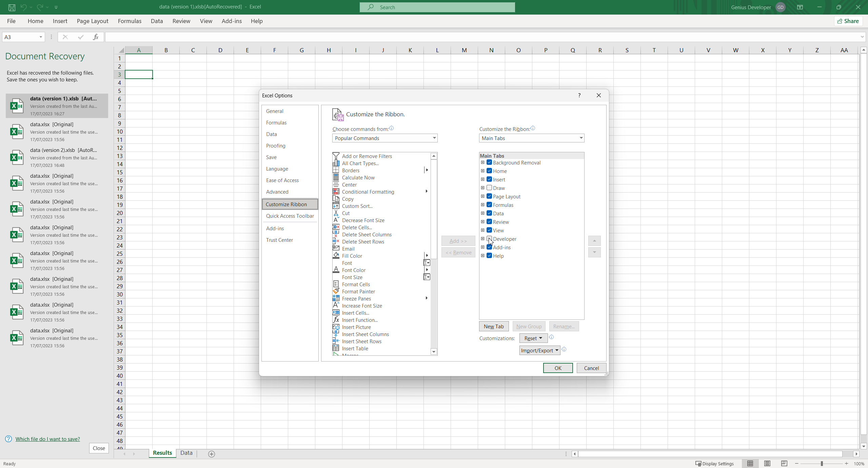Select the Freeze Panes command icon
This screenshot has width=868, height=468.
coord(336,298)
